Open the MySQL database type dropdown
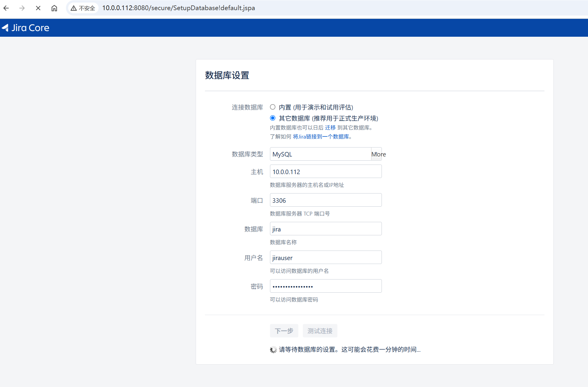Image resolution: width=588 pixels, height=387 pixels. [320, 154]
